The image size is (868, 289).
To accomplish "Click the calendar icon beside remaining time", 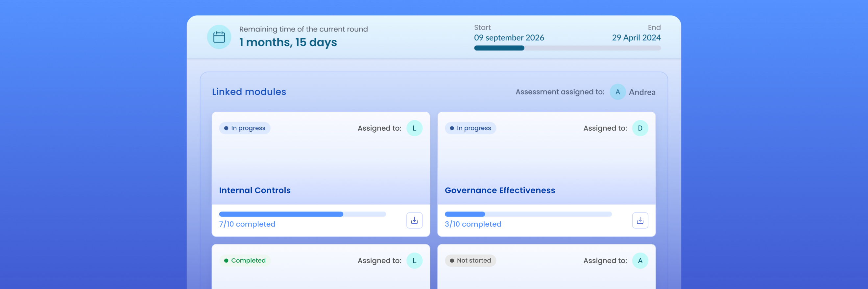I will [x=219, y=37].
